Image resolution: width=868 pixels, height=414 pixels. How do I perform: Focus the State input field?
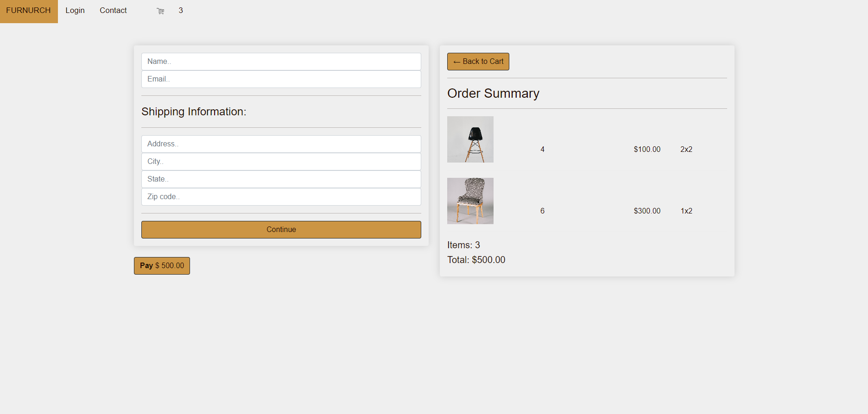[x=281, y=179]
